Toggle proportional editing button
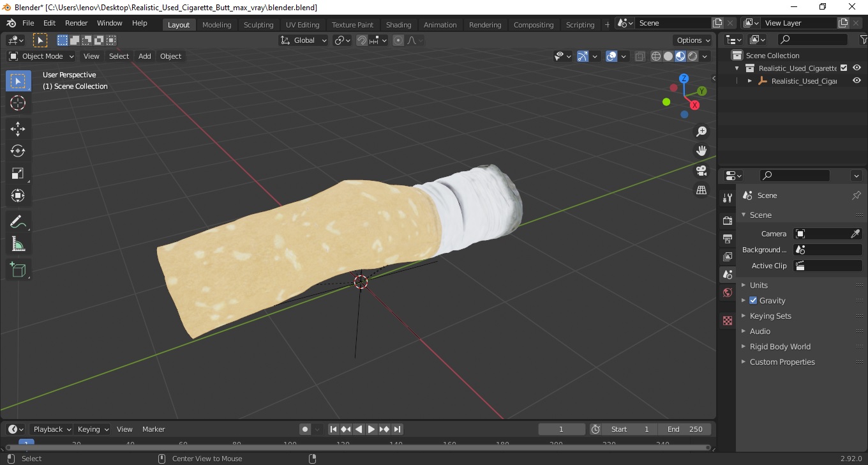Image resolution: width=868 pixels, height=465 pixels. (x=398, y=40)
